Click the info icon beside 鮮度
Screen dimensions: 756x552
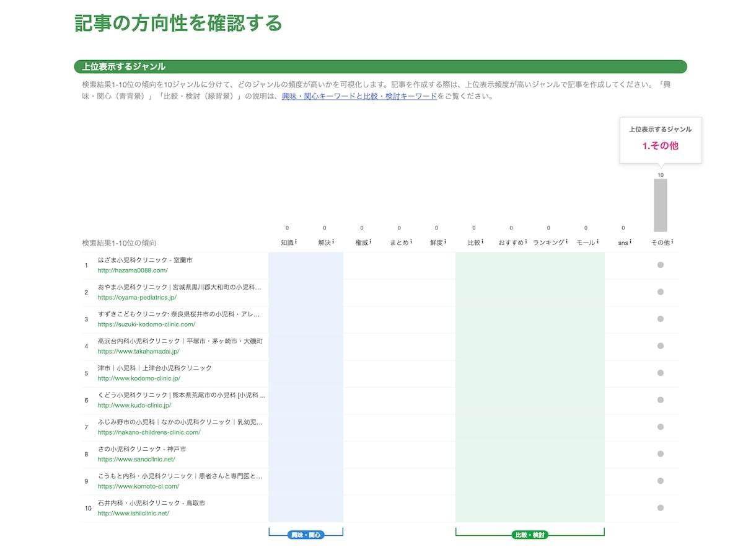tap(445, 242)
